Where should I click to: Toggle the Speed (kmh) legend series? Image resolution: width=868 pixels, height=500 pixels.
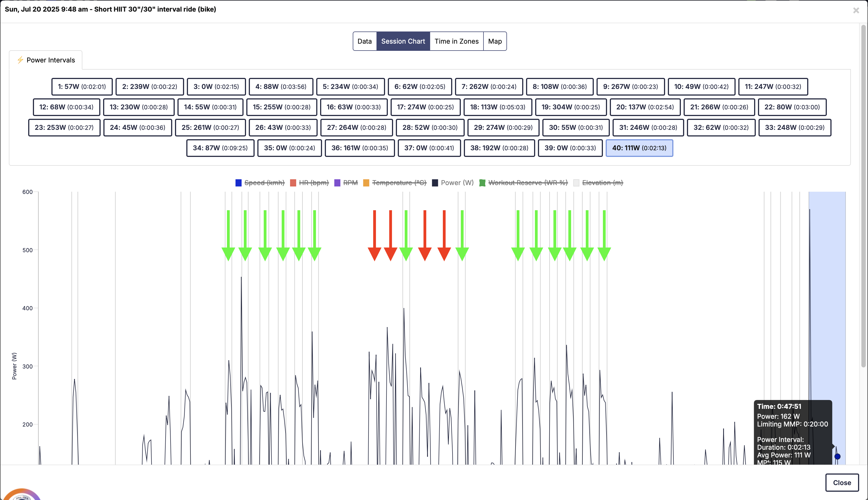tap(264, 183)
